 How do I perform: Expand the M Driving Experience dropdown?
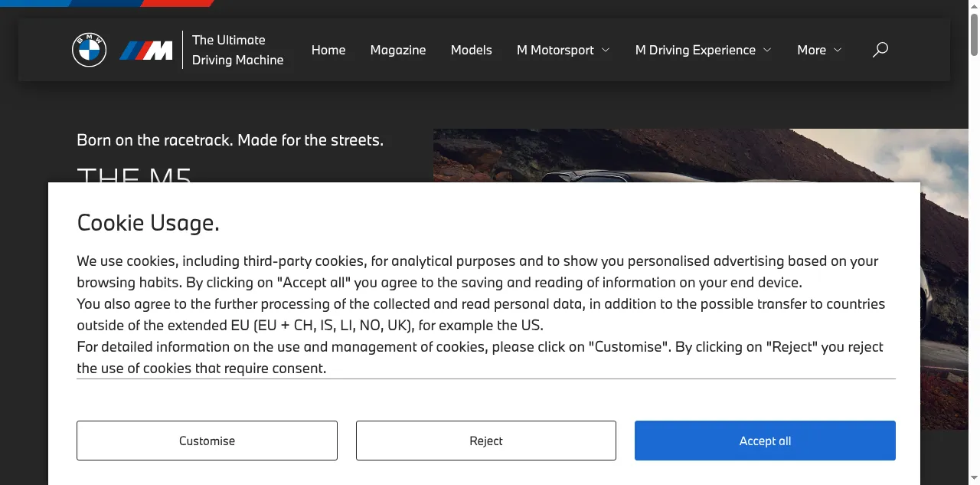tap(704, 50)
